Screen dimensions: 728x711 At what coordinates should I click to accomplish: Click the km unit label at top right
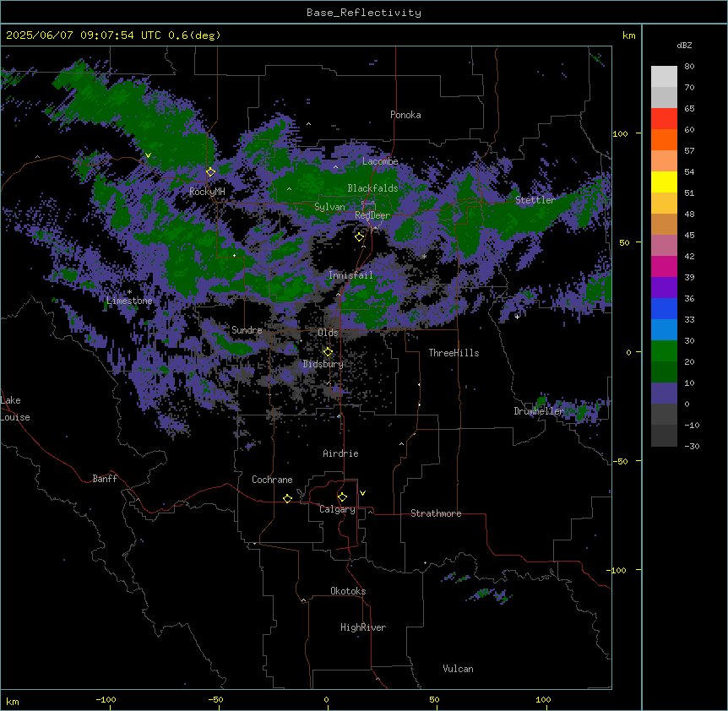(629, 35)
